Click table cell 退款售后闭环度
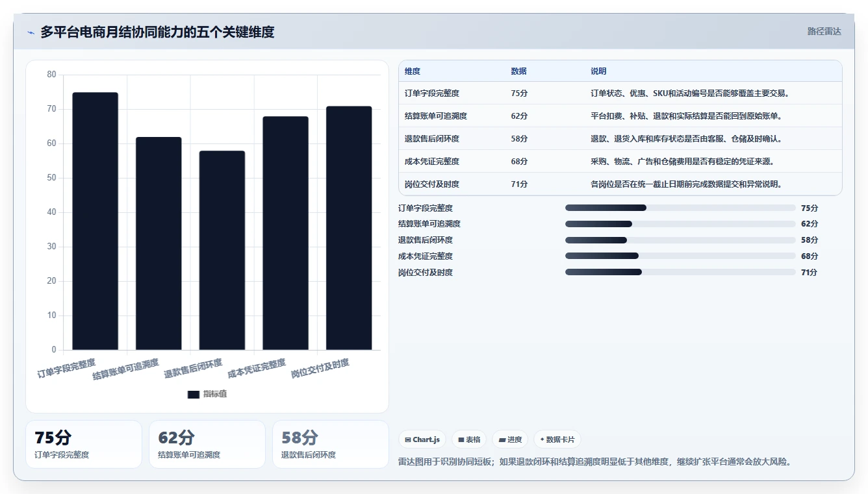Screen dimensions: 868x494 coord(432,139)
